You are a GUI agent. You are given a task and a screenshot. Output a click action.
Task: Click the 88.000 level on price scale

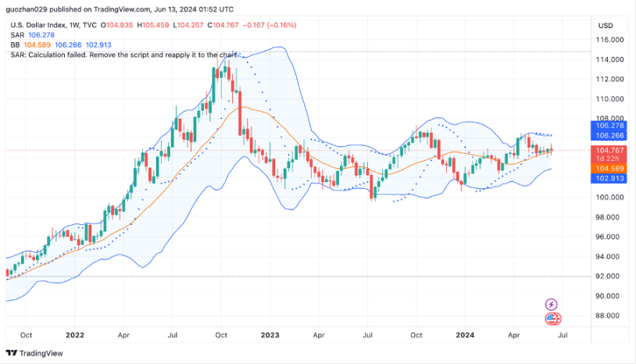click(x=609, y=316)
